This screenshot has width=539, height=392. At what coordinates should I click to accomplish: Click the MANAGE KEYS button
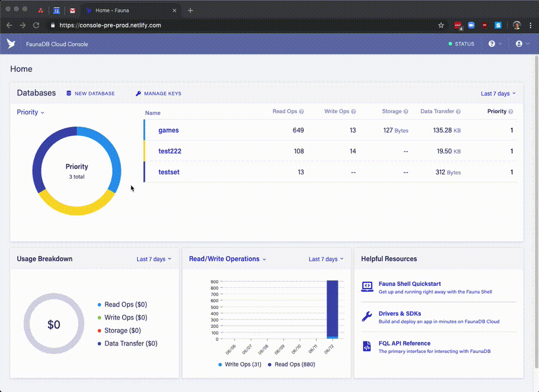[x=158, y=93]
